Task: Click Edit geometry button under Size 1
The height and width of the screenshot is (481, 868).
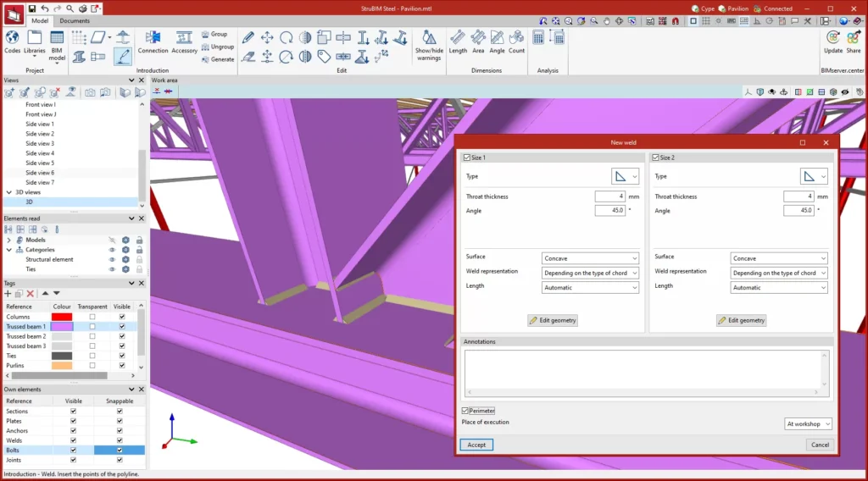Action: tap(553, 320)
